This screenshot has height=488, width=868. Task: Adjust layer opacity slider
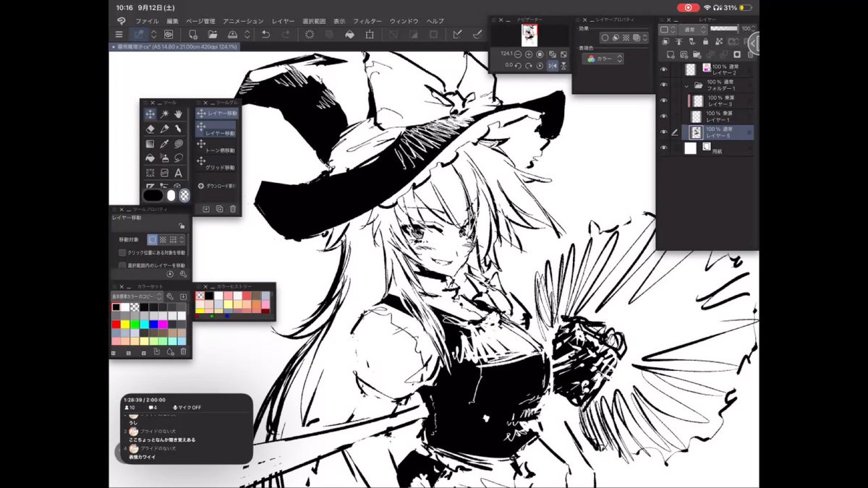pyautogui.click(x=724, y=29)
